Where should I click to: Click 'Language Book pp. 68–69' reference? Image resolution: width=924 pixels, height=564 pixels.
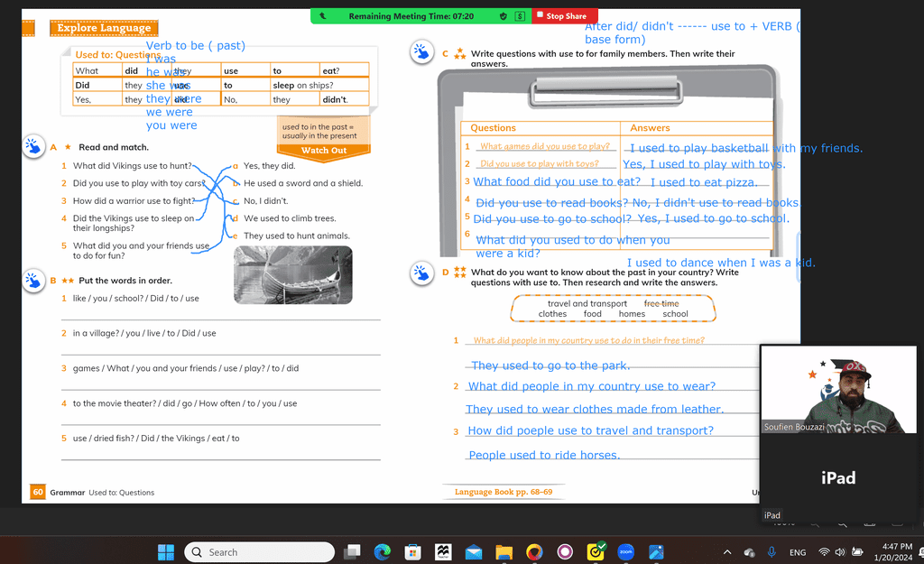504,492
